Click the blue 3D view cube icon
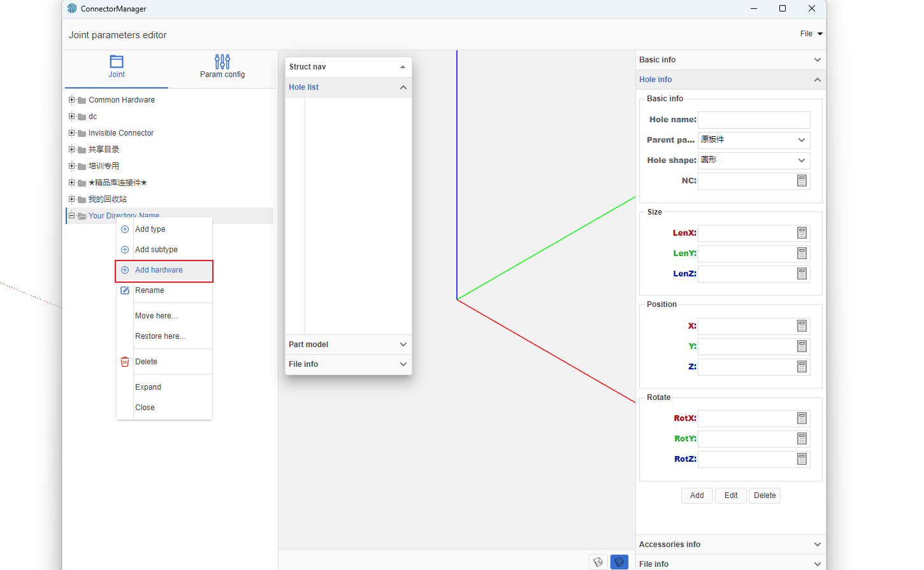This screenshot has width=924, height=570. coord(619,562)
